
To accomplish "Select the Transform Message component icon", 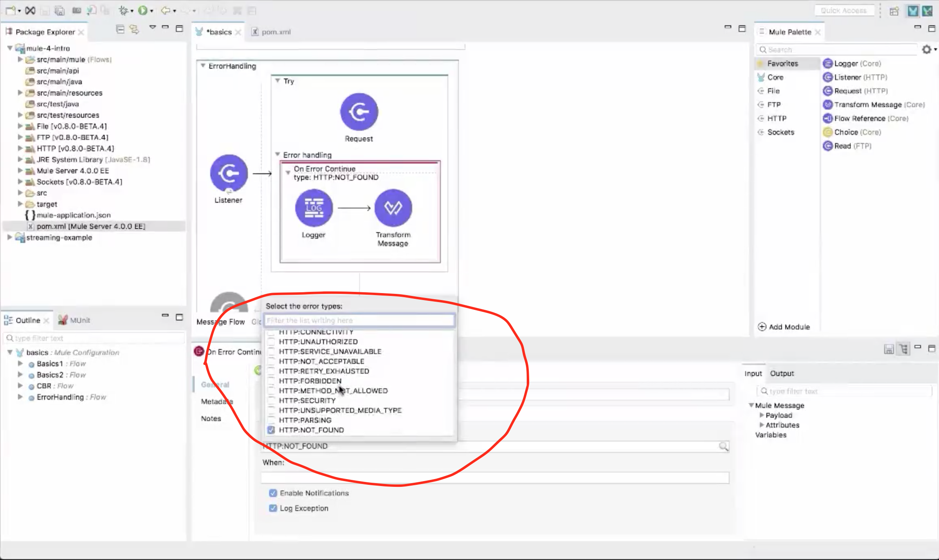I will pos(393,208).
